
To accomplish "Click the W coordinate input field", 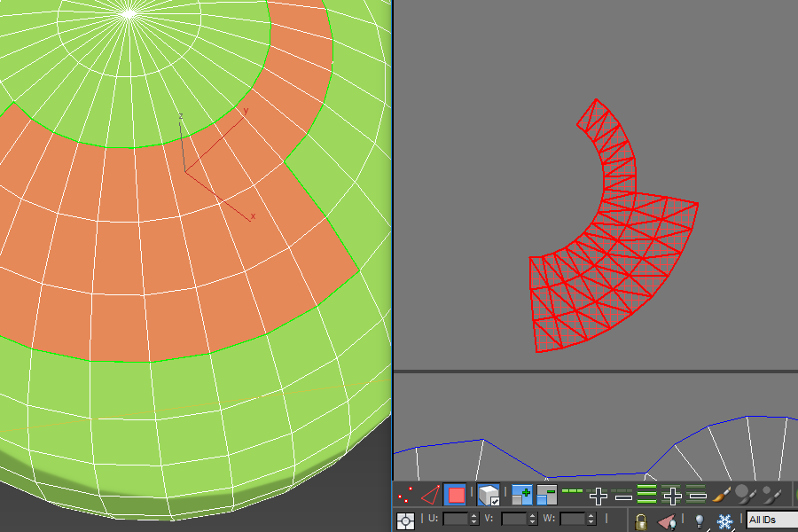I will tap(573, 519).
